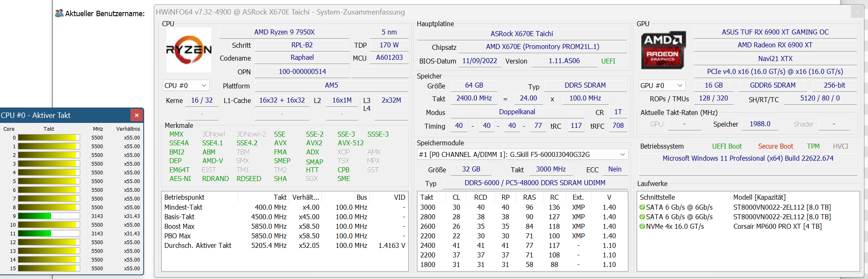Open the GPU #0 selector dropdown
Image resolution: width=868 pixels, height=279 pixels.
click(662, 86)
